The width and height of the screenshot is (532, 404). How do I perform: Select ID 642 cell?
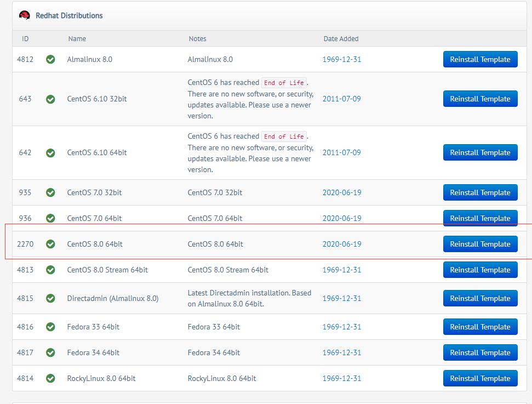(x=25, y=152)
